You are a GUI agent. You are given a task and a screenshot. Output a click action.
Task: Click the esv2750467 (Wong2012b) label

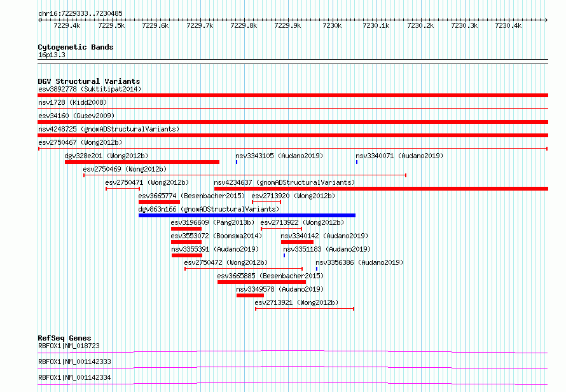click(x=80, y=142)
